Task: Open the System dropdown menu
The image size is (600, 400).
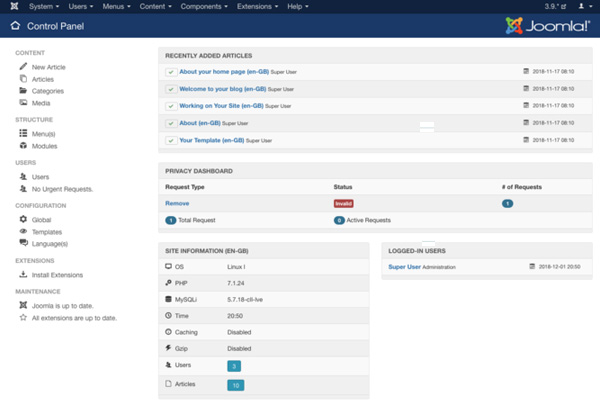Action: pos(44,7)
